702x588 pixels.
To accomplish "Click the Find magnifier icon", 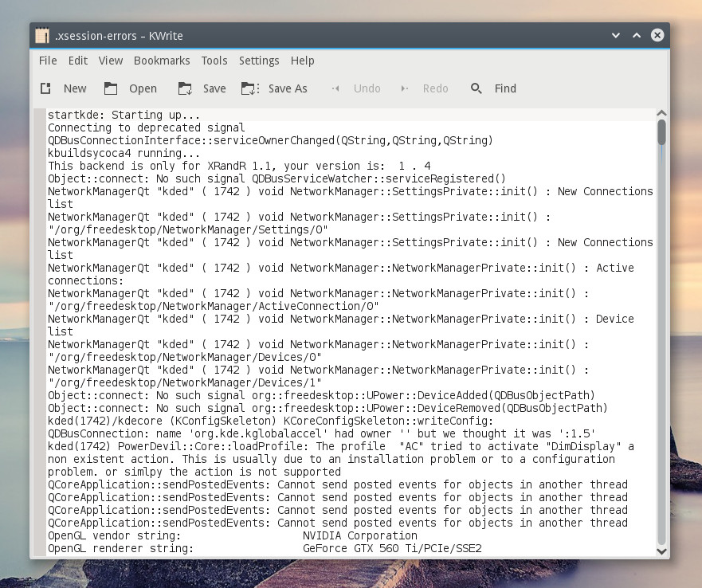I will pyautogui.click(x=476, y=88).
